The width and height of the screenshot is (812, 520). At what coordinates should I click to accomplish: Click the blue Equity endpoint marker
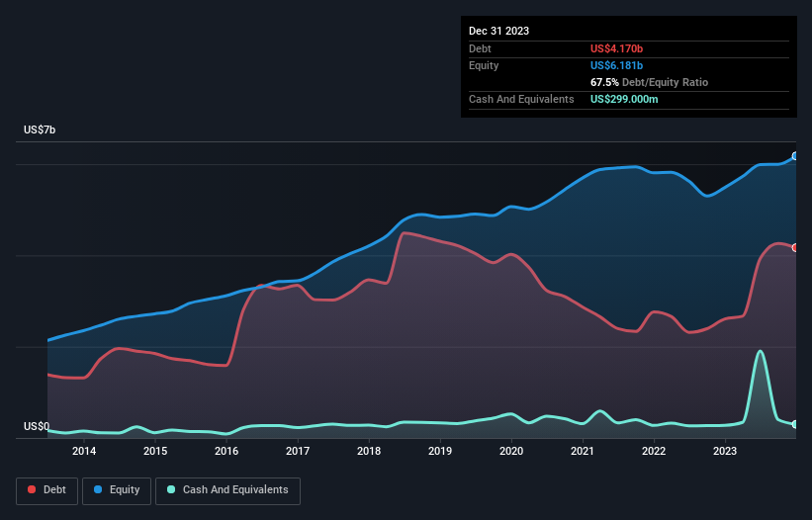[x=795, y=156]
